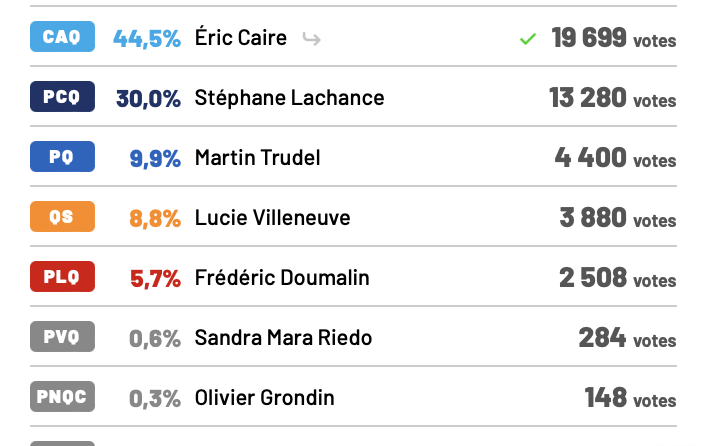Screen dimensions: 704x446
Task: Click the 19 699 votes count
Action: pos(614,38)
